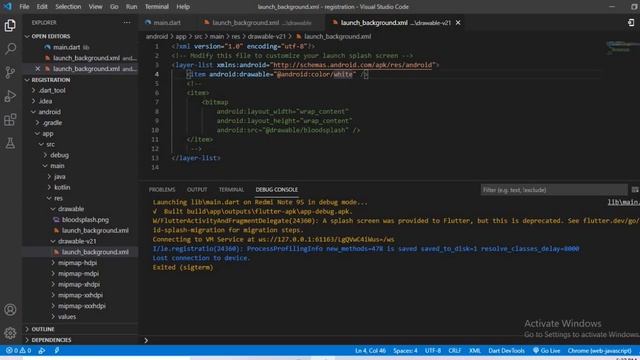
Task: Open Dart DevTools from status bar
Action: tap(506, 351)
